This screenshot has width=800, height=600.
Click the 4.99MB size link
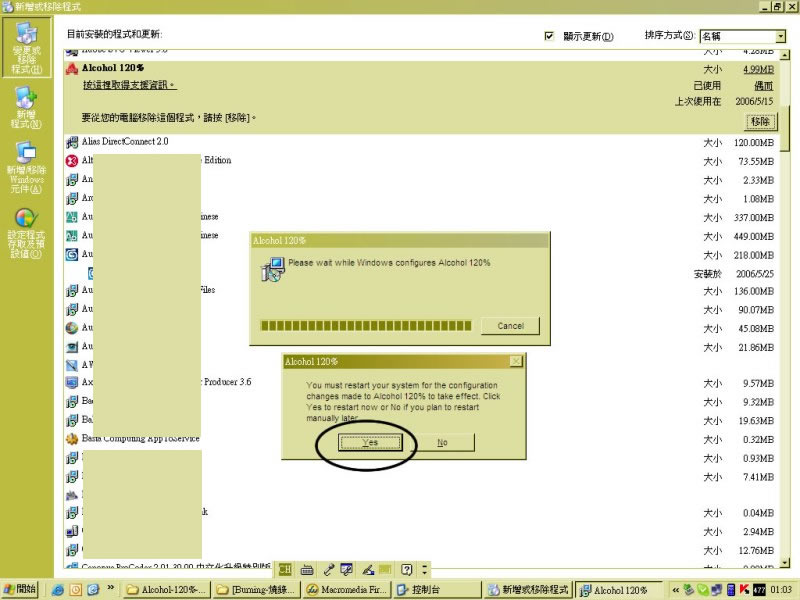click(x=758, y=69)
